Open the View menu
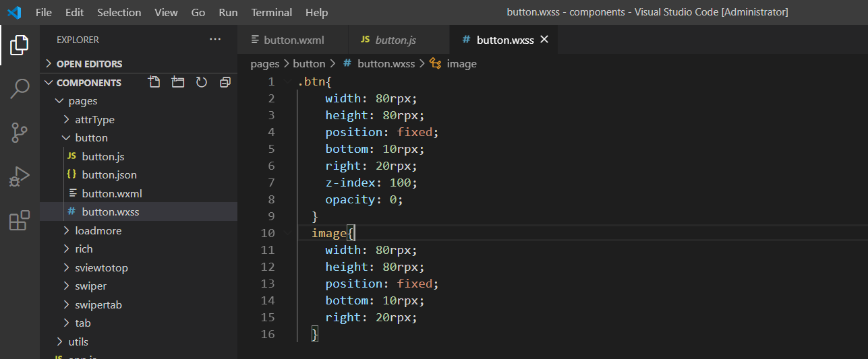 166,12
